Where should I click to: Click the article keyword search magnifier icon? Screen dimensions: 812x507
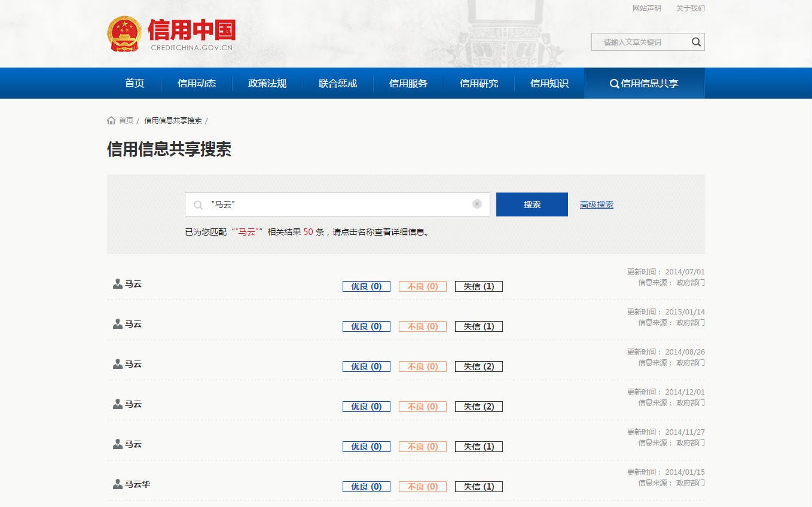[x=696, y=42]
